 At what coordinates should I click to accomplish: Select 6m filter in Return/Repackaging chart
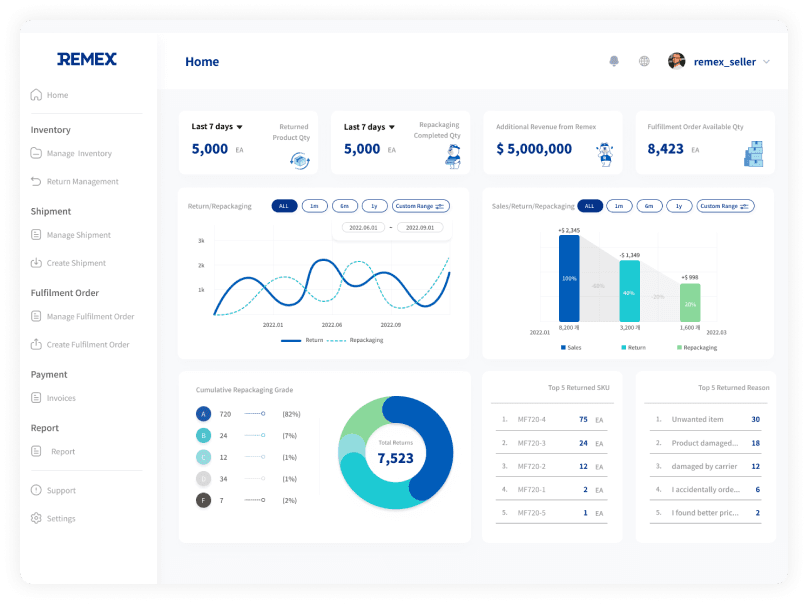[x=344, y=206]
